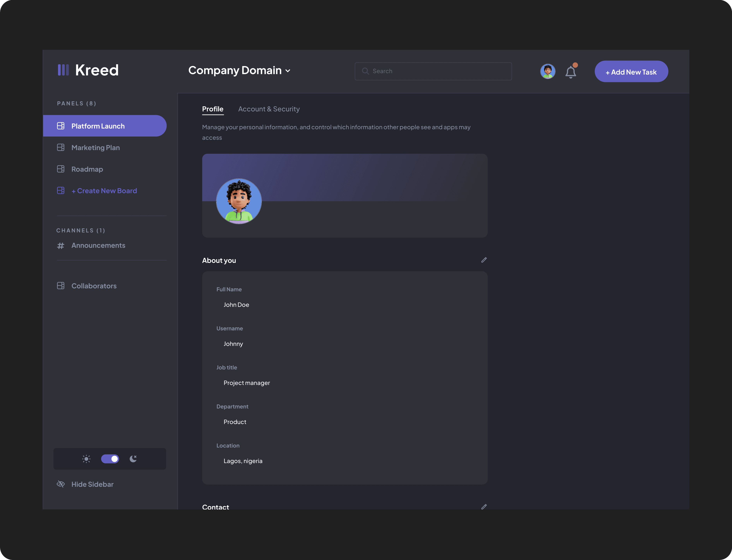Switch to the Account & Security tab
The height and width of the screenshot is (560, 732).
click(269, 109)
